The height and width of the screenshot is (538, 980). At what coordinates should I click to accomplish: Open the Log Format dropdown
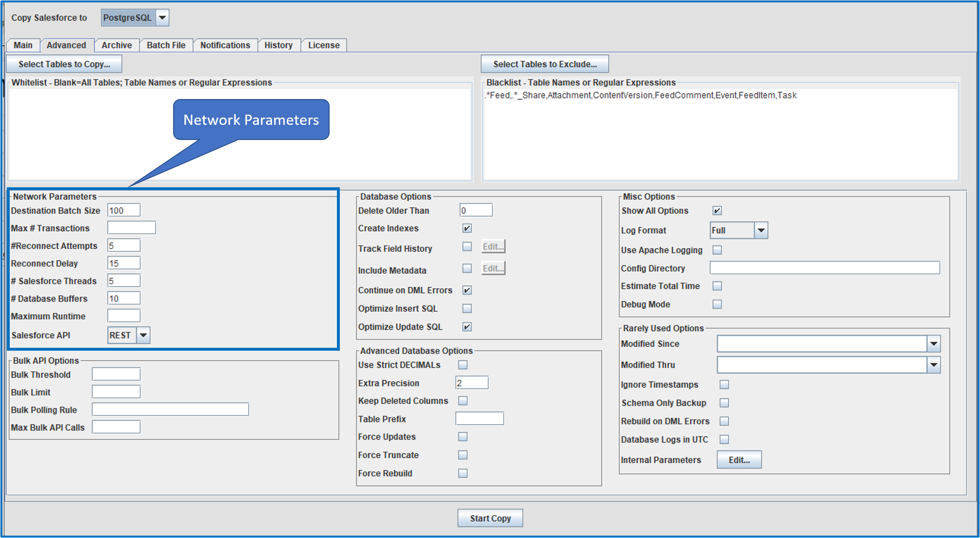pos(739,230)
